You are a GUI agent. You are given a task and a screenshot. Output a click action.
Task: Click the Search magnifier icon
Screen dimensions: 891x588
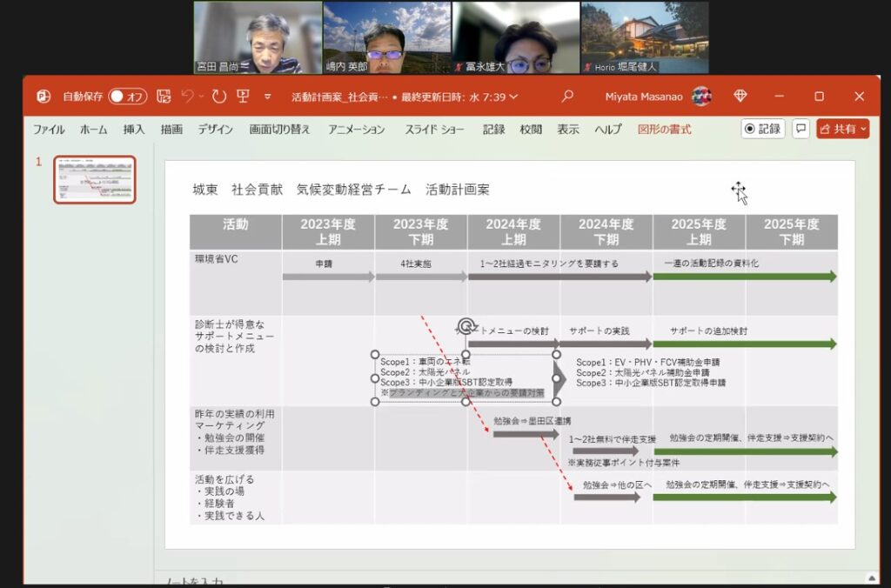click(567, 97)
